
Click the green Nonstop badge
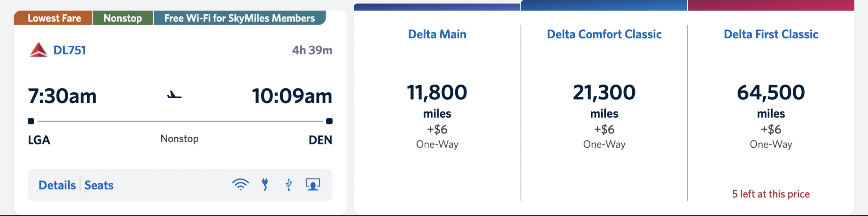click(x=123, y=18)
